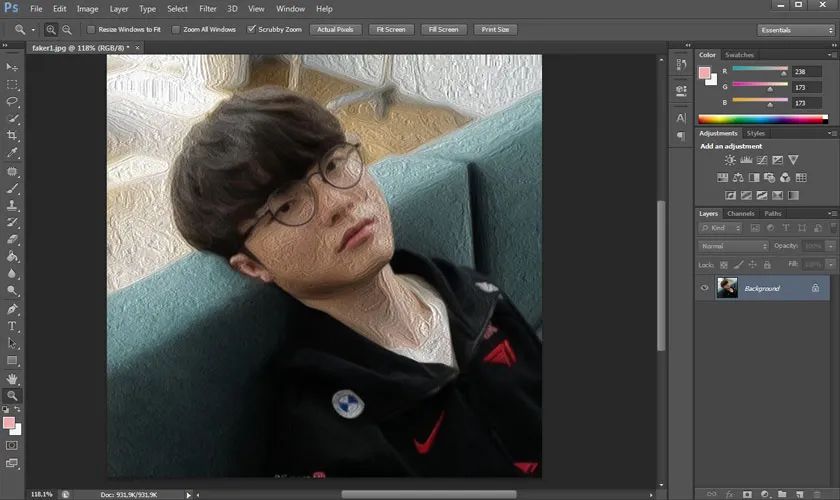Select the Crop tool
The width and height of the screenshot is (840, 500).
click(12, 135)
